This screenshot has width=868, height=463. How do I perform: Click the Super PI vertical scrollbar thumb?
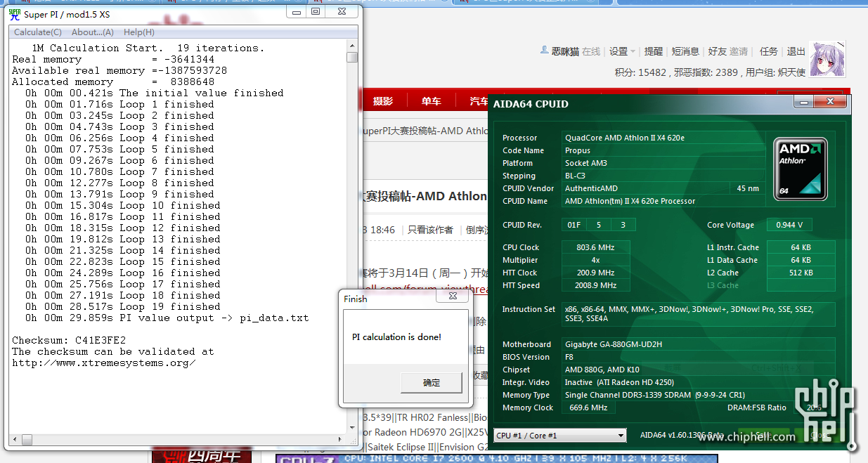(x=352, y=58)
